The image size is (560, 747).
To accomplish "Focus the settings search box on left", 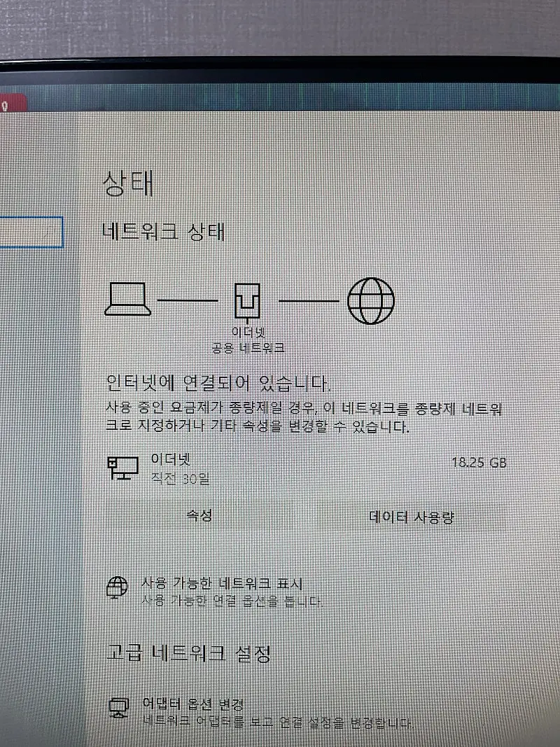I will coord(31,232).
